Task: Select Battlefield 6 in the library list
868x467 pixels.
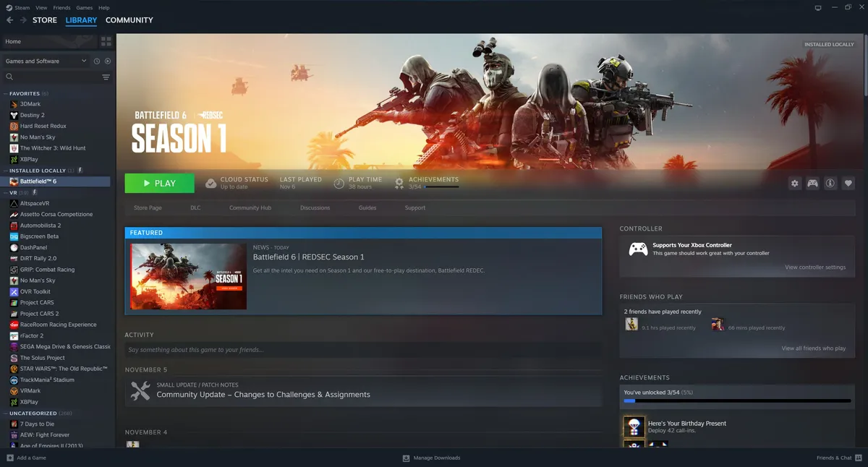Action: pos(56,181)
